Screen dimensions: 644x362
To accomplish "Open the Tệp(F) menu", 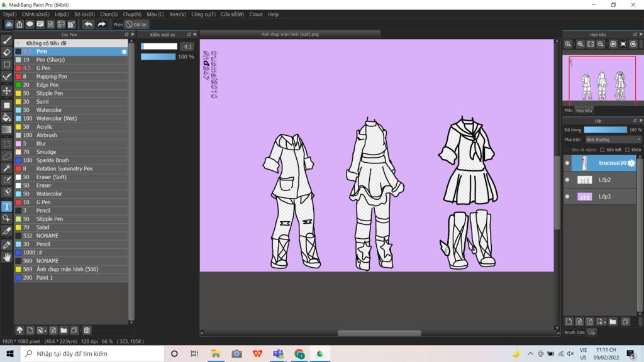I will (x=10, y=14).
